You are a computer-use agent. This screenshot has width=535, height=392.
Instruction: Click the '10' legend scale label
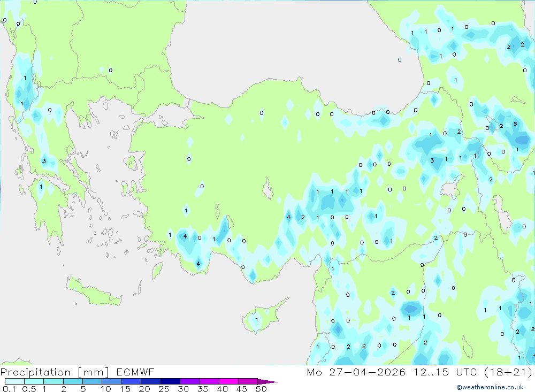pyautogui.click(x=106, y=389)
